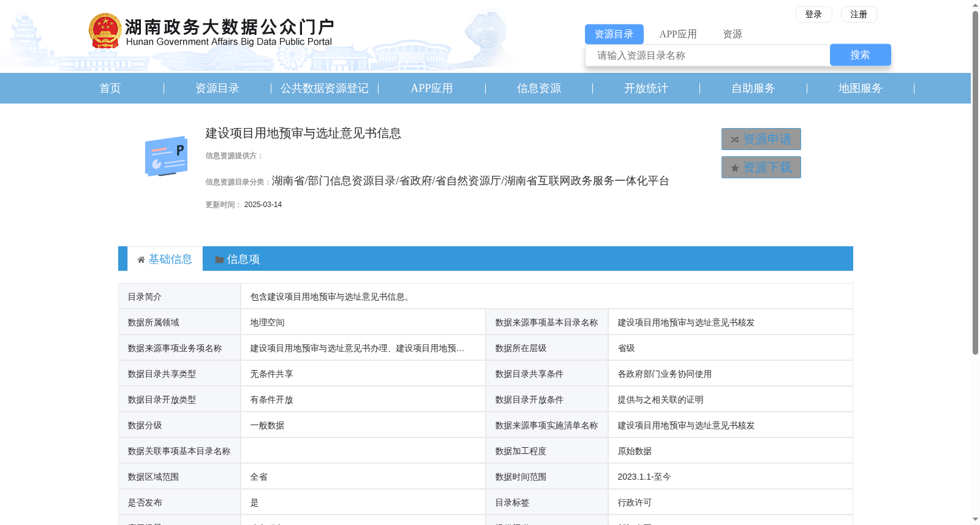The height and width of the screenshot is (525, 980).
Task: Click the 搜索 search button
Action: tap(860, 55)
